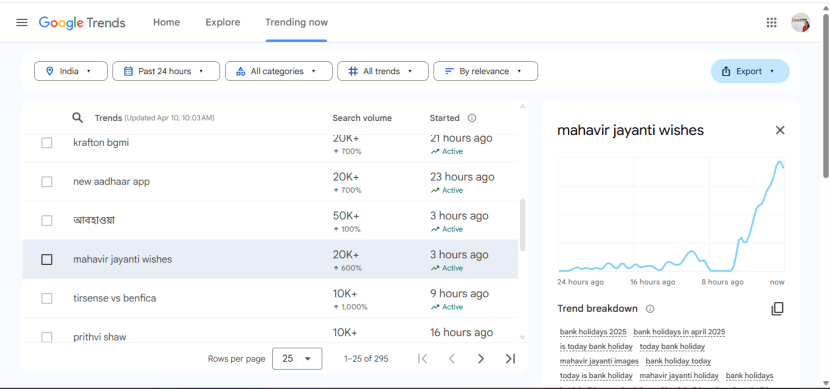Open the account profile avatar
The width and height of the screenshot is (830, 389).
click(x=800, y=22)
